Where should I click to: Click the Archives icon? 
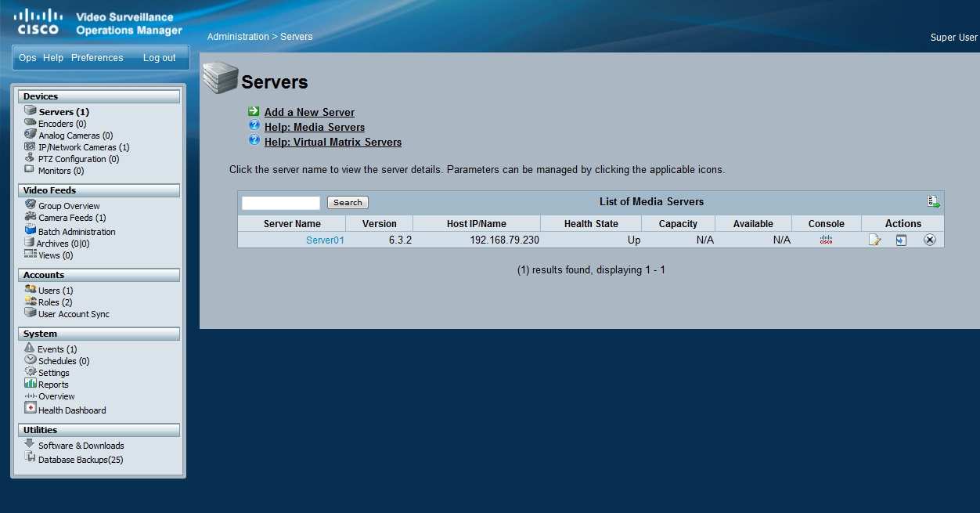[30, 243]
